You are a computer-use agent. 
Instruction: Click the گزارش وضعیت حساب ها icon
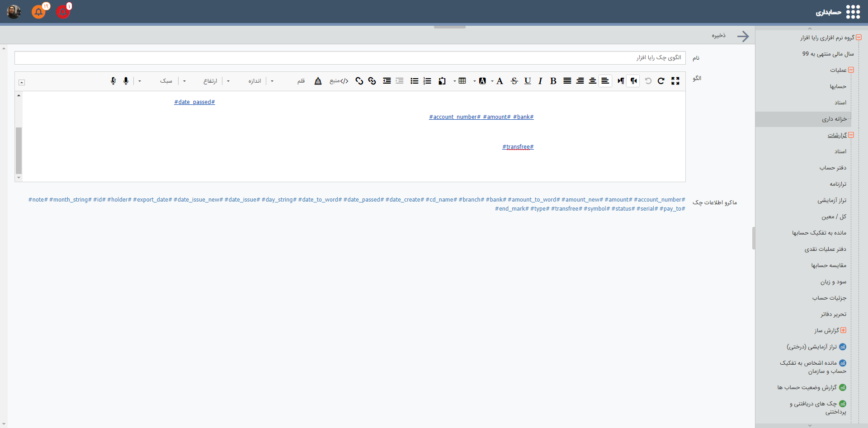tap(843, 387)
